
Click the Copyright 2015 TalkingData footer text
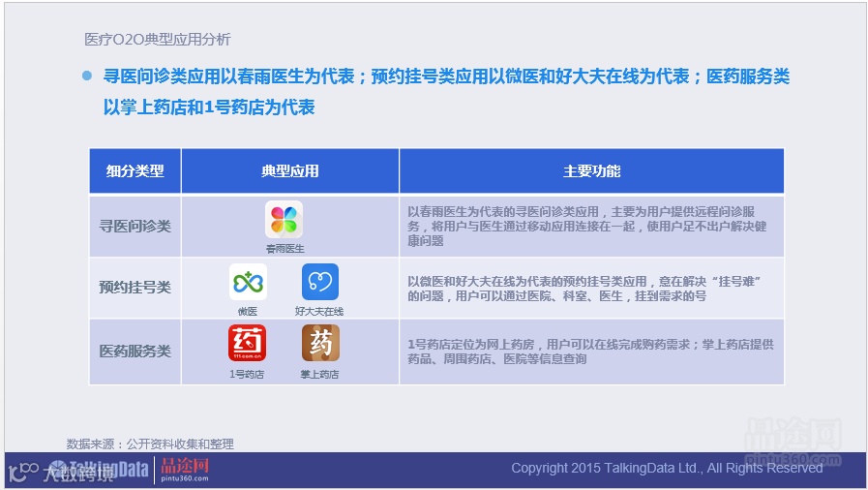click(667, 468)
